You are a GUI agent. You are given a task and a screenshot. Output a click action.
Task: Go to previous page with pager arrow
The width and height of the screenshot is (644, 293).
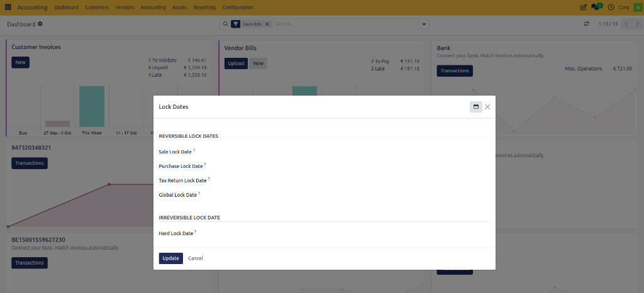[626, 25]
